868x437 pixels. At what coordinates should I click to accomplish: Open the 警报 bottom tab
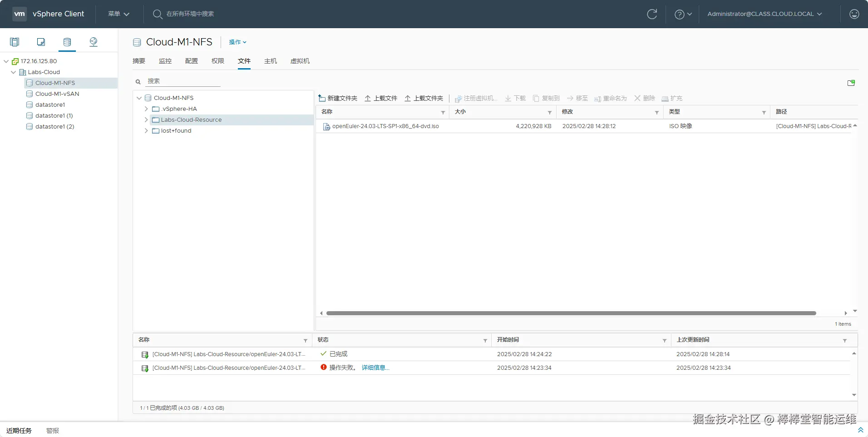coord(53,431)
